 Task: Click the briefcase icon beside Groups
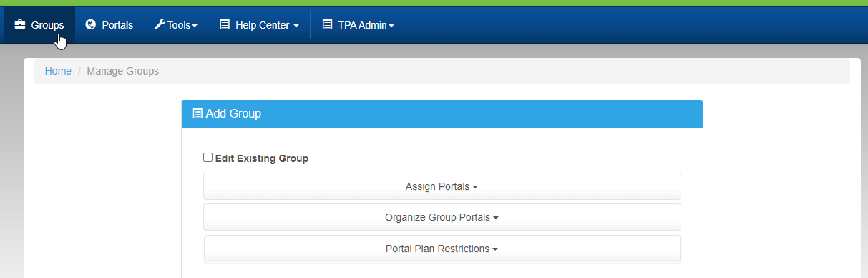20,24
